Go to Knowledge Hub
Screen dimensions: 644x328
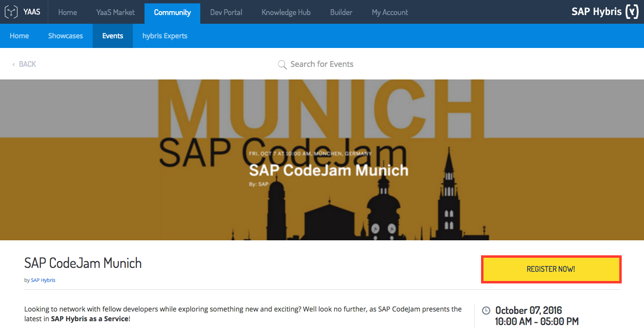pos(286,12)
